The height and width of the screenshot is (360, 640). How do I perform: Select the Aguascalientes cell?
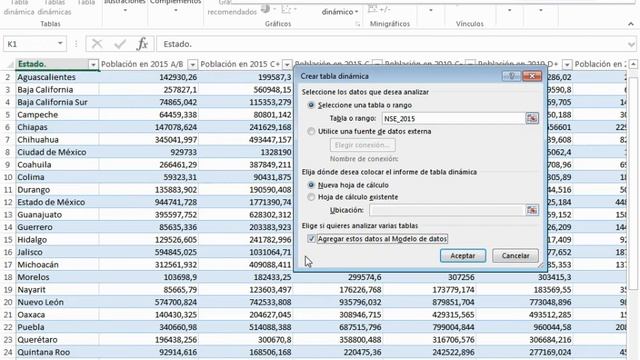(x=57, y=77)
